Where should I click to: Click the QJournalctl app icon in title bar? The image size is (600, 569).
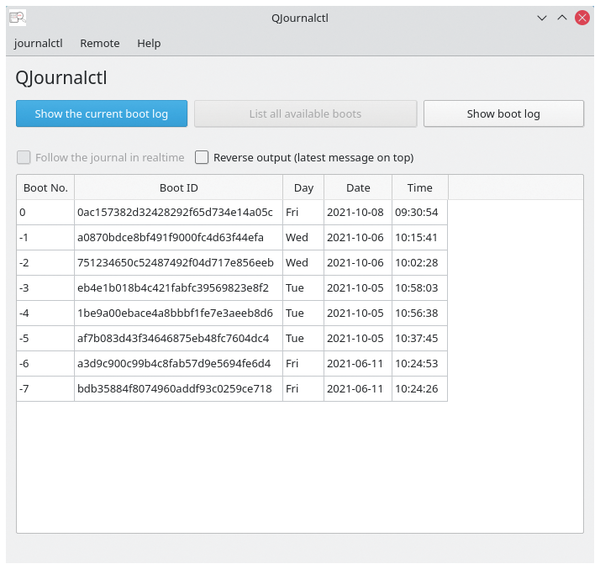(x=17, y=18)
